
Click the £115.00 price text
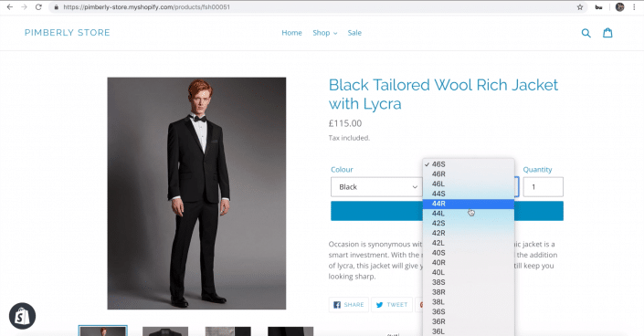[x=345, y=123]
